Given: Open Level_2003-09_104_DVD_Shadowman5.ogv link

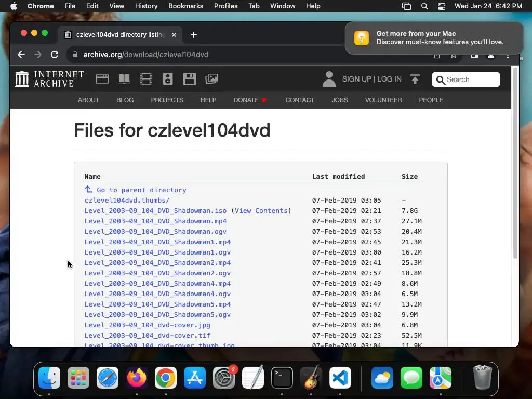Looking at the screenshot, I should [x=157, y=315].
